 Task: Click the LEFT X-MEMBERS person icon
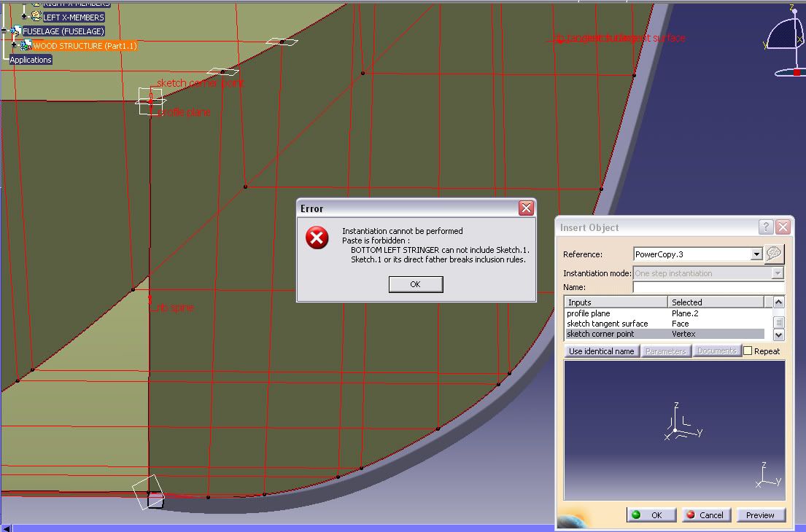coord(36,17)
